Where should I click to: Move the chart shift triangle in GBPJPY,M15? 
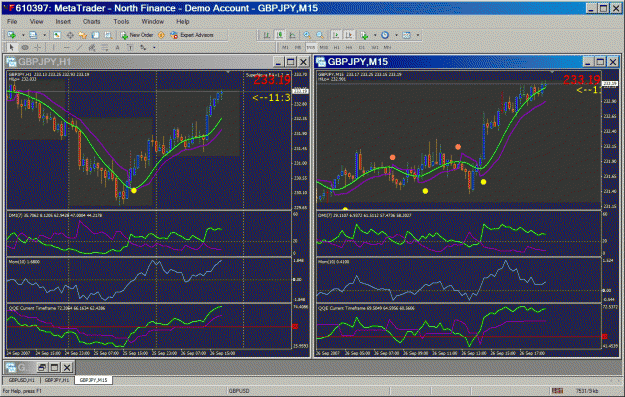552,72
